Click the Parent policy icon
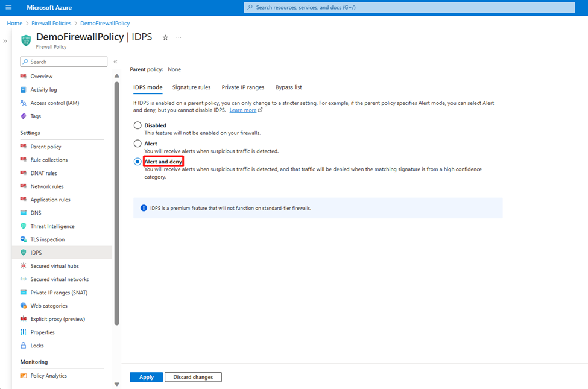 point(24,147)
